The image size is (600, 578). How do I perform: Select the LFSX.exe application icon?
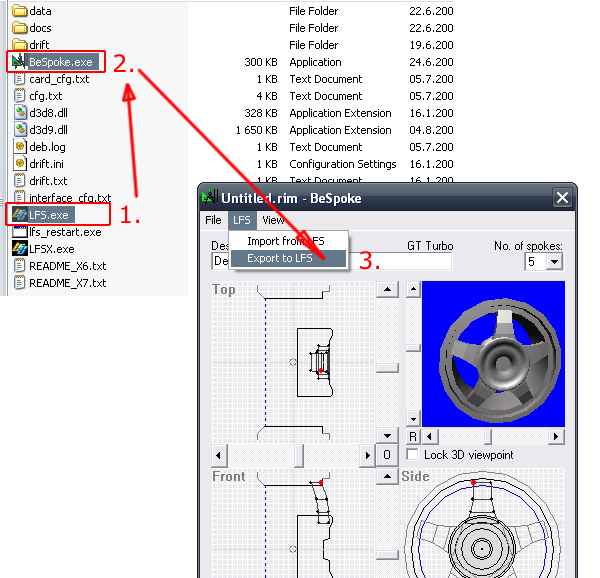tap(20, 249)
